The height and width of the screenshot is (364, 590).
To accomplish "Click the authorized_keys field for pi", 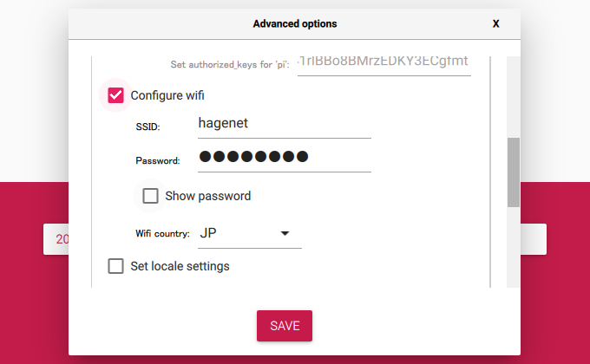I will click(384, 64).
